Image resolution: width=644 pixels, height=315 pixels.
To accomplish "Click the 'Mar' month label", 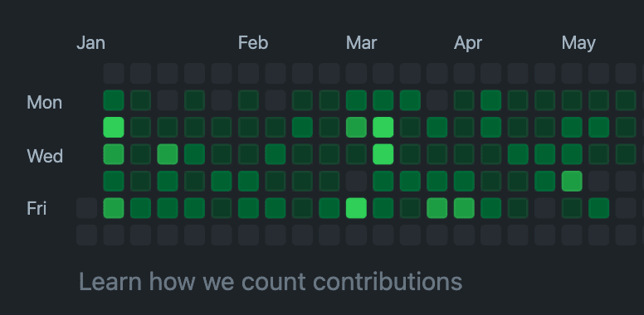I will click(362, 42).
